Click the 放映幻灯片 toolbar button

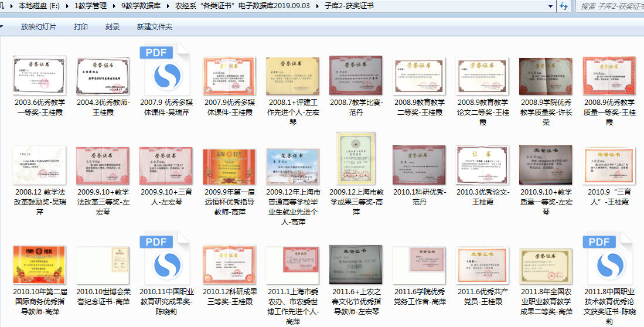click(x=39, y=27)
